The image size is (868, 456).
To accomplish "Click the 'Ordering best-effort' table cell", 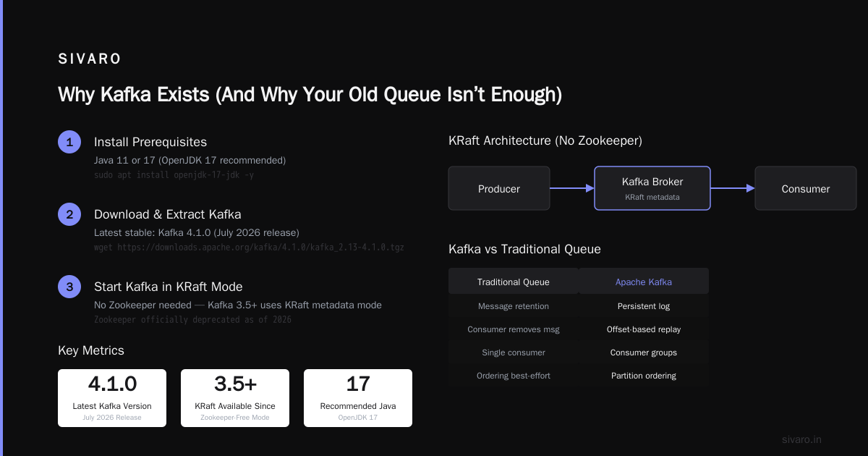I will coord(514,376).
